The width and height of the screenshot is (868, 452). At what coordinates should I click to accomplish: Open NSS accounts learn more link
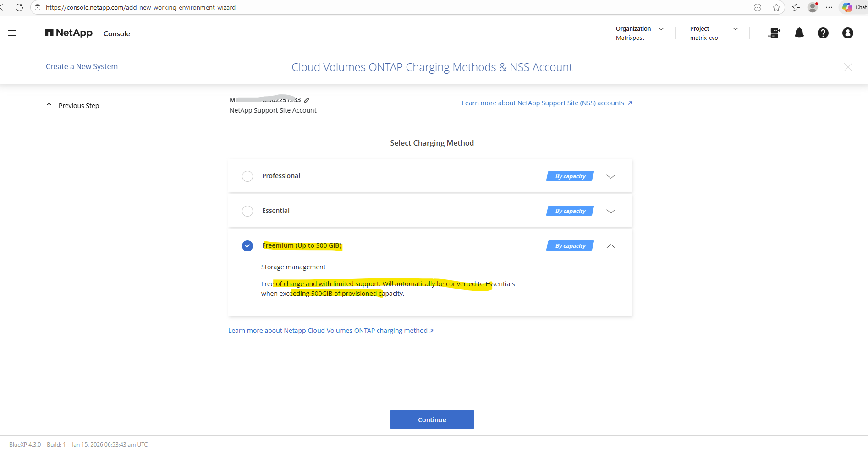547,103
